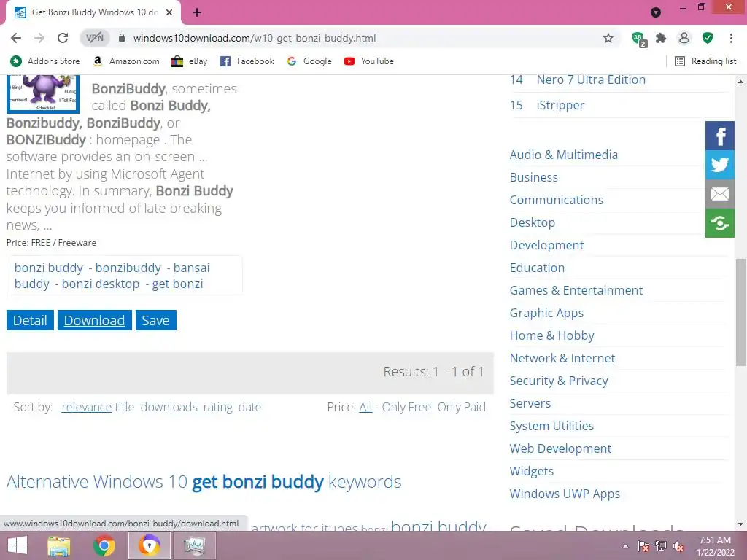Show hidden system tray icons
This screenshot has height=560, width=747.
(x=625, y=546)
